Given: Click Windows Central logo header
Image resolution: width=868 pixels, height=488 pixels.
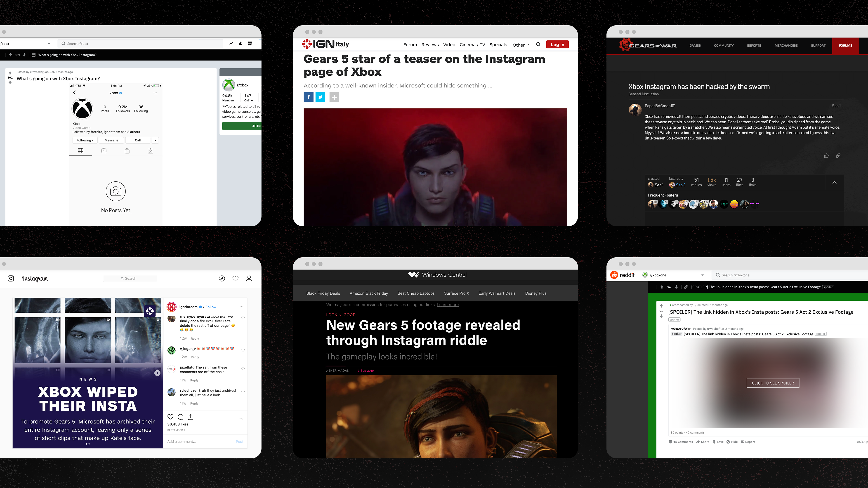Looking at the screenshot, I should (437, 275).
